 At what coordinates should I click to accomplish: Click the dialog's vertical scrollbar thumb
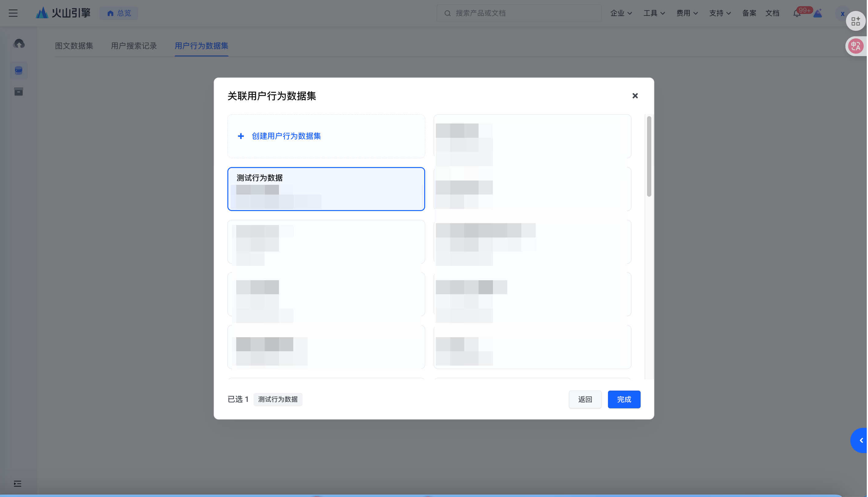[x=649, y=156]
